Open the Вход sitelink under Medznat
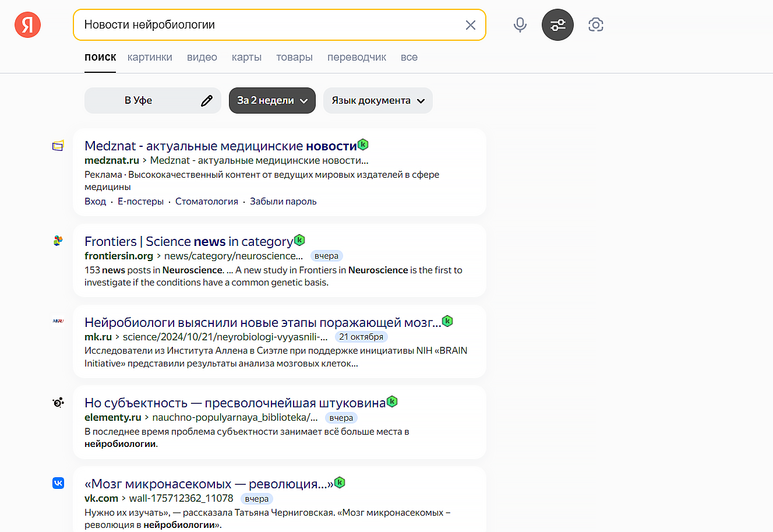 95,201
